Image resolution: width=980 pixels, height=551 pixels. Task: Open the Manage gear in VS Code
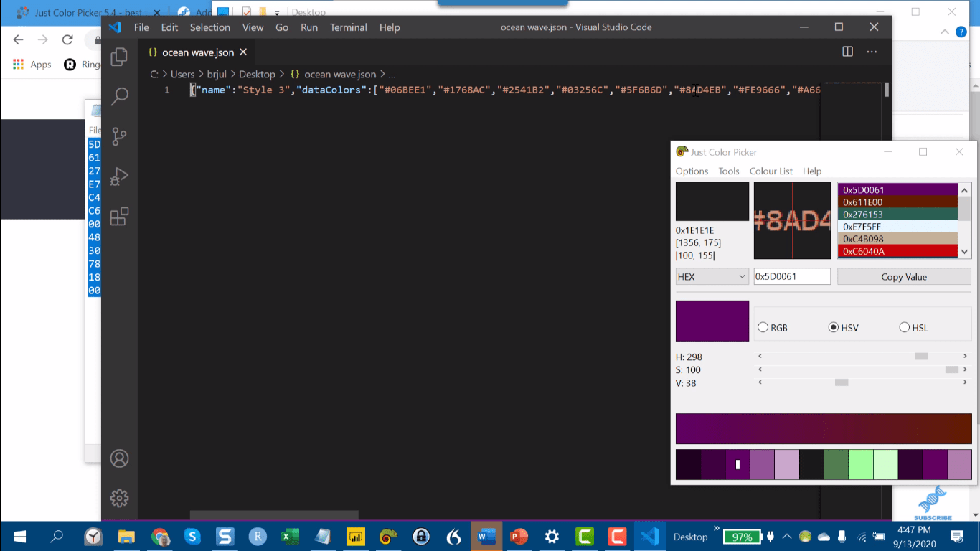[x=119, y=498]
